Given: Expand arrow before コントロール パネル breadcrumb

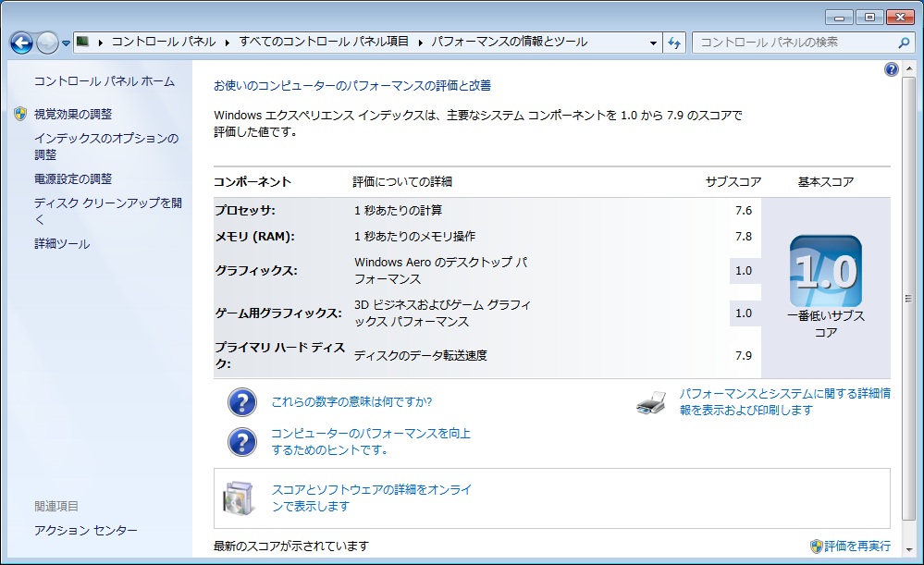Looking at the screenshot, I should click(x=101, y=43).
